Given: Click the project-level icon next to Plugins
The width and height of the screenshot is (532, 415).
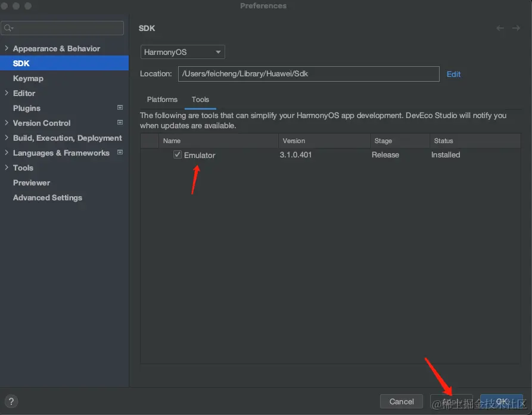Looking at the screenshot, I should 120,108.
